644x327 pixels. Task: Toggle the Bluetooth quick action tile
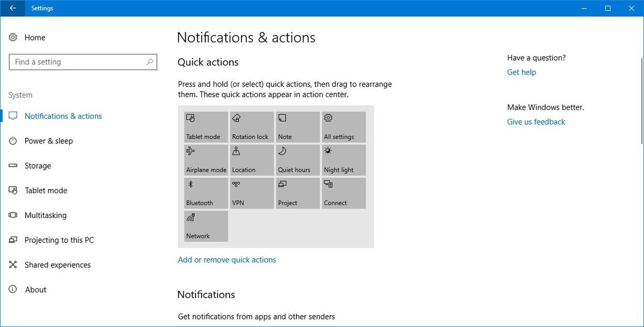click(206, 193)
